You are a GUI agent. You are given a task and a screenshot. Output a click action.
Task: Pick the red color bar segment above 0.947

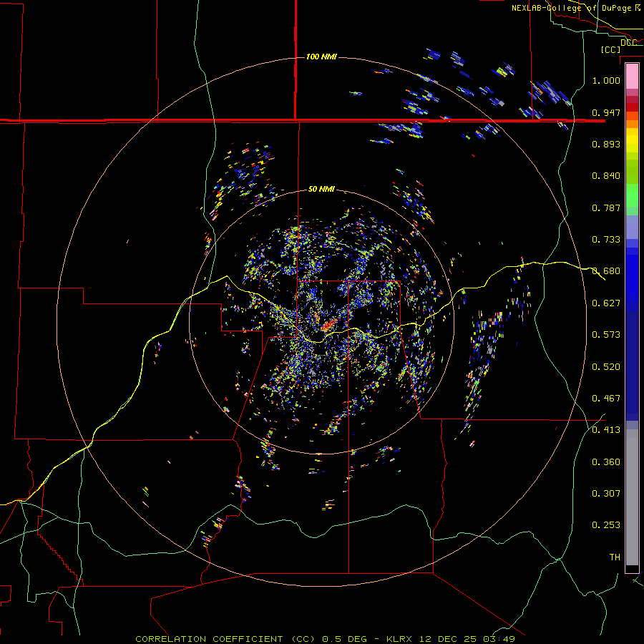pos(632,107)
